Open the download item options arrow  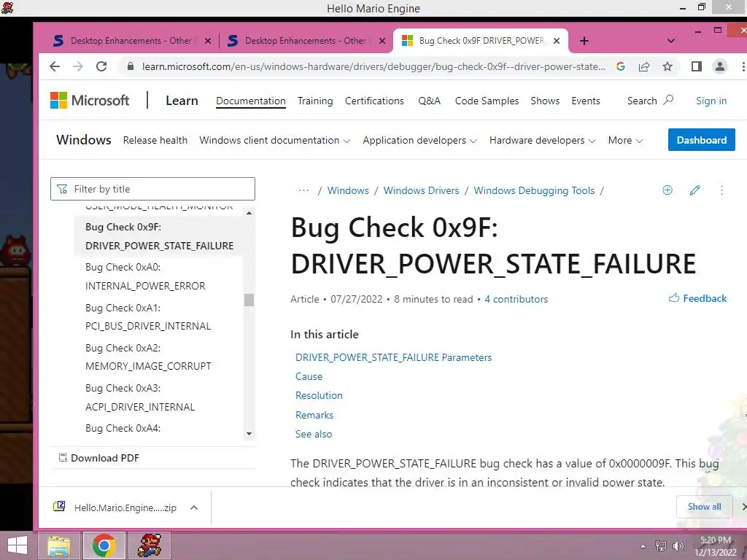(194, 507)
